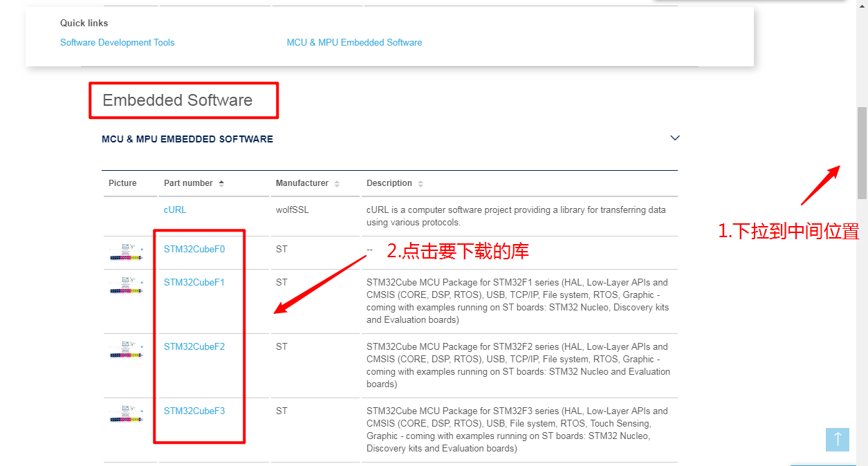This screenshot has height=466, width=868.
Task: Collapse the MCU & MPU Embedded Software section
Action: pyautogui.click(x=675, y=138)
